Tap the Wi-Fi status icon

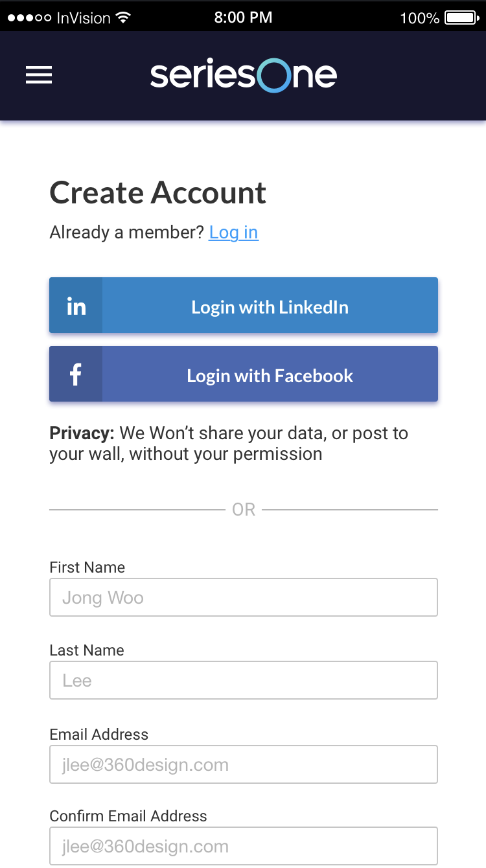pyautogui.click(x=123, y=17)
